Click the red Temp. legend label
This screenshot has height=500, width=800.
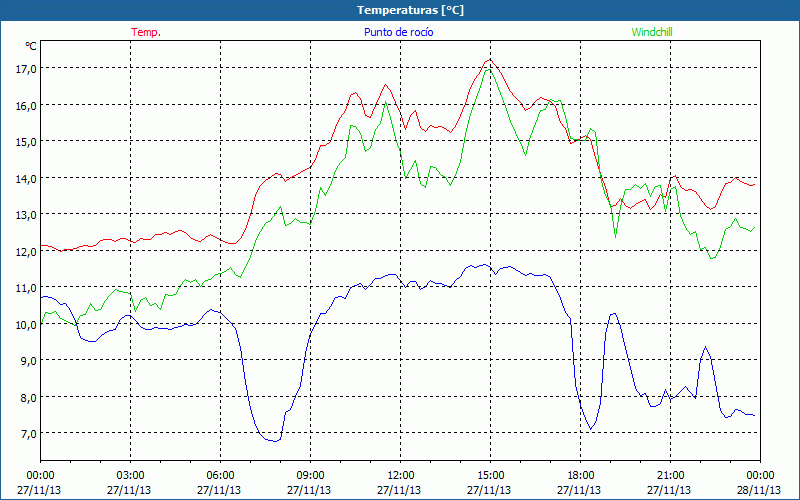pyautogui.click(x=146, y=32)
